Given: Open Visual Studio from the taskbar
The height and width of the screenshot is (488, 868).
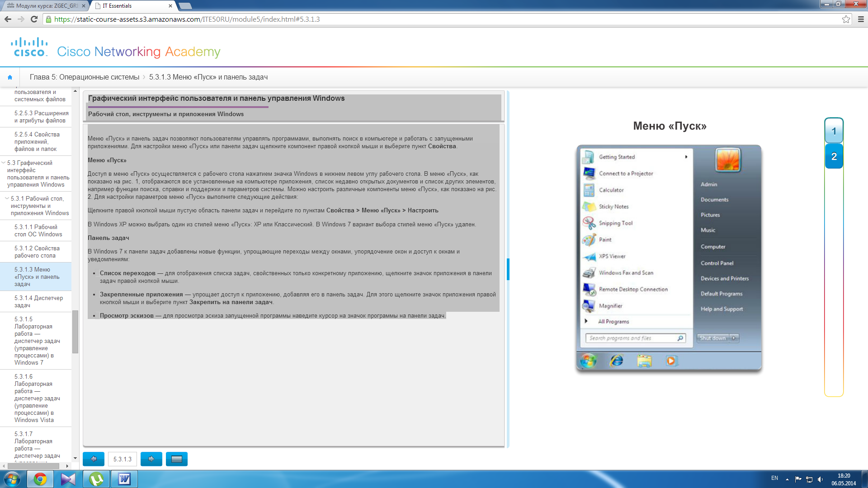Looking at the screenshot, I should click(x=68, y=479).
